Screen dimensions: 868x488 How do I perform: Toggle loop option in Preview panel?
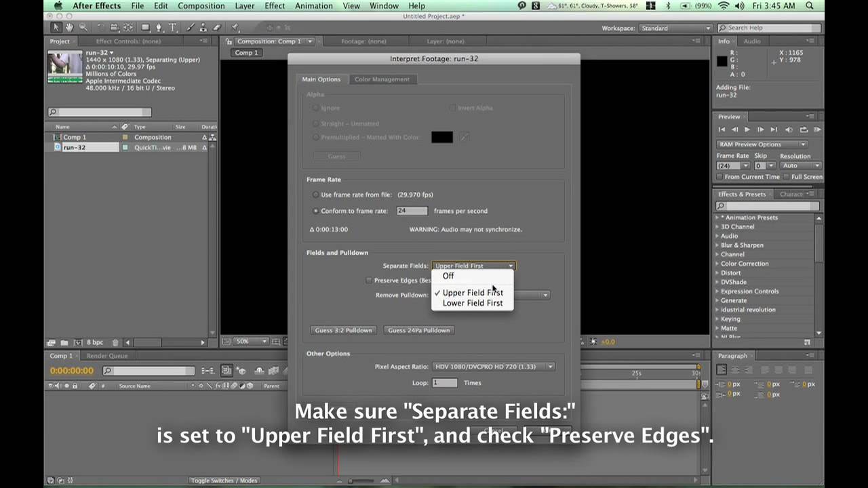click(x=804, y=129)
